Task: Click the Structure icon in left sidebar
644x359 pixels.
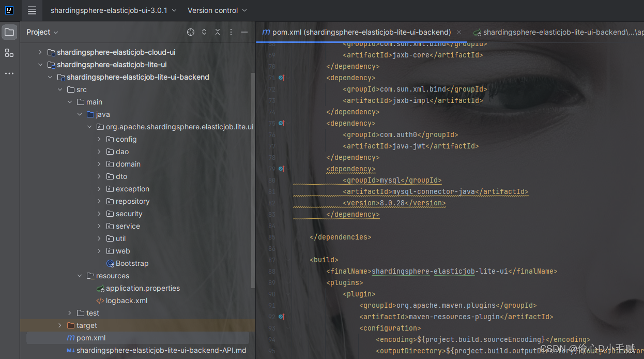Action: coord(9,53)
